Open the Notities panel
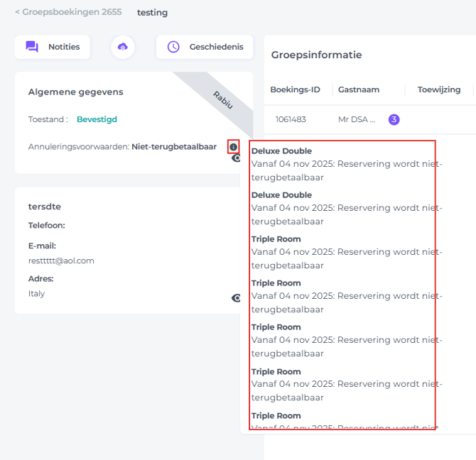 [x=53, y=47]
